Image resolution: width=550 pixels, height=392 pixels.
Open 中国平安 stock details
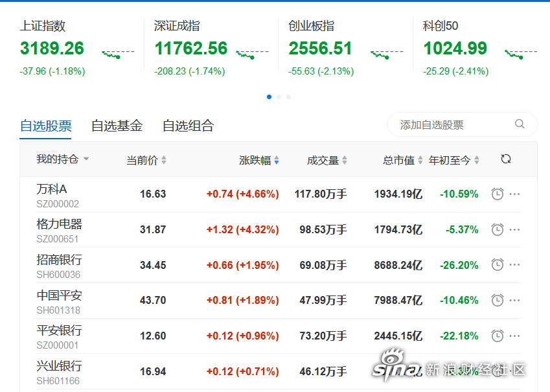click(59, 295)
